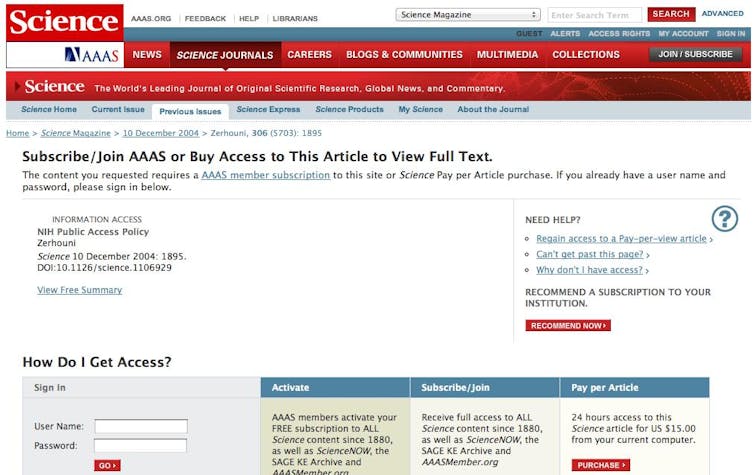Open the View Free Summary link
The image size is (754, 475).
click(79, 290)
